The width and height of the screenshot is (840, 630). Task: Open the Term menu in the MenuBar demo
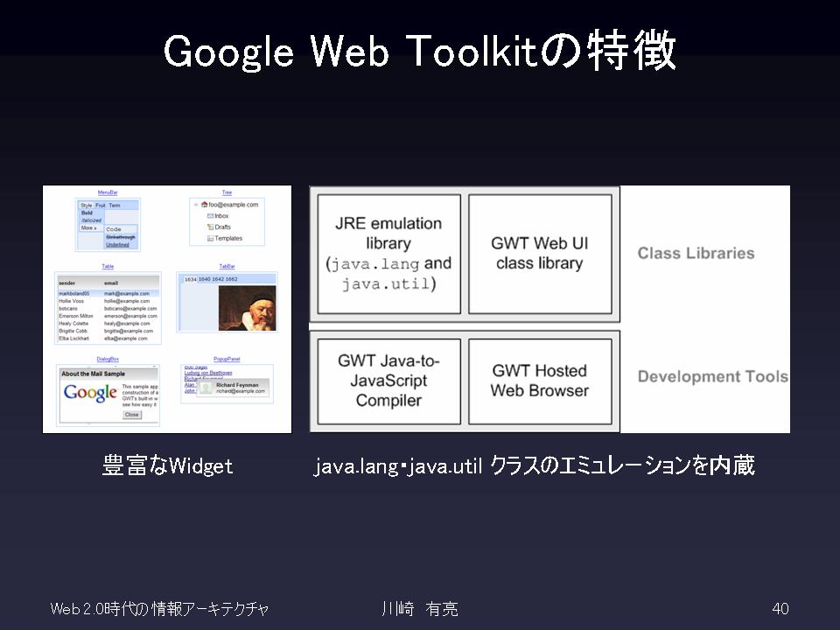click(115, 205)
